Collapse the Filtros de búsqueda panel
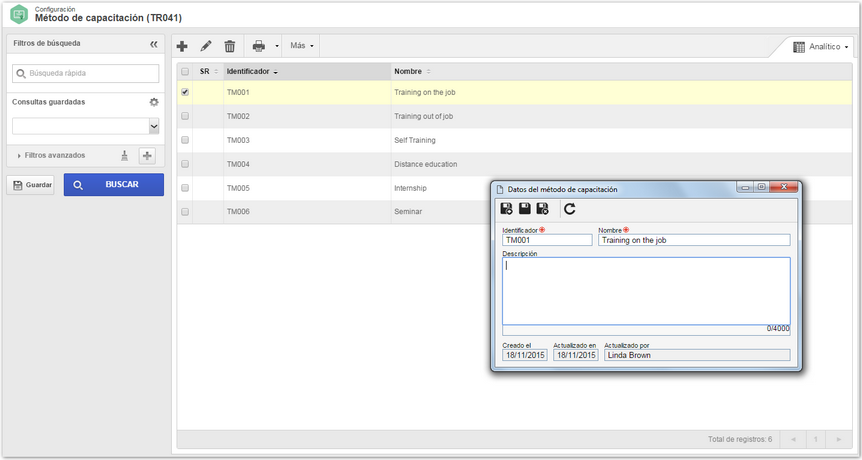 coord(153,43)
